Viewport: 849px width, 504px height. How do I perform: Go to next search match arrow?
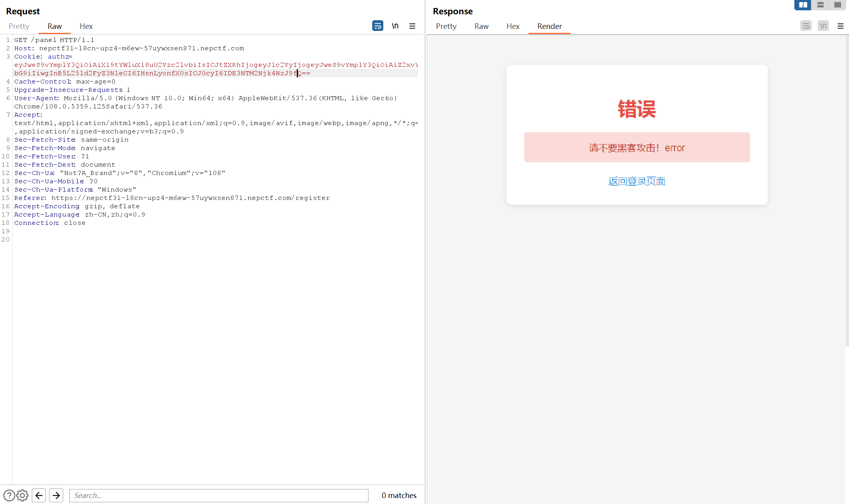click(56, 495)
